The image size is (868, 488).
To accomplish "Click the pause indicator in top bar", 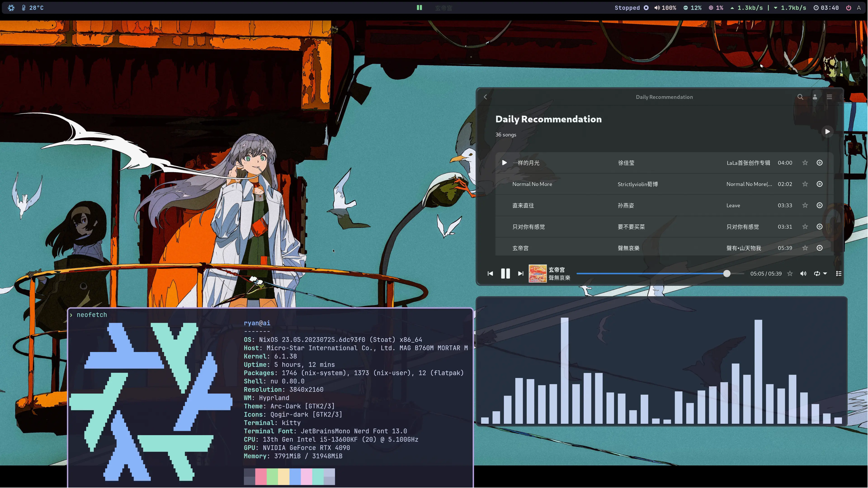I will (x=419, y=7).
